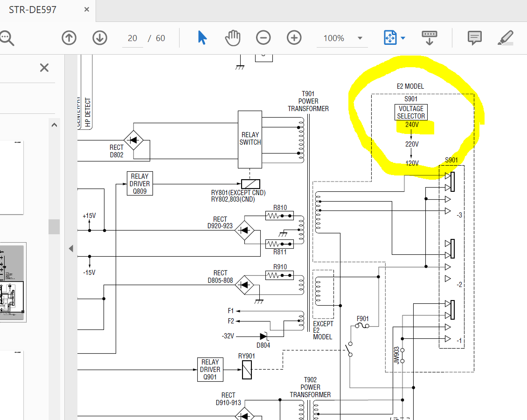Choose the Selection arrow tool

click(202, 38)
